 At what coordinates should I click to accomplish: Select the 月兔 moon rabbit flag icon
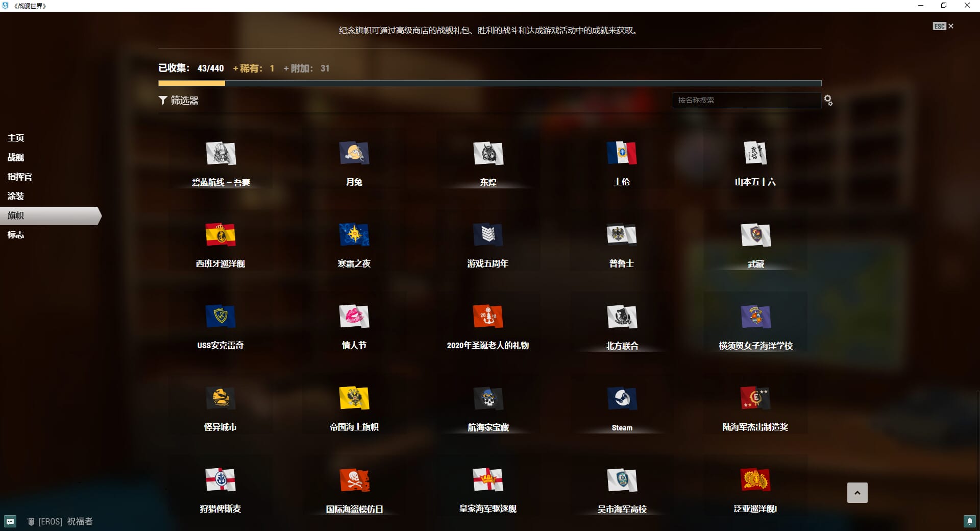[x=354, y=153]
